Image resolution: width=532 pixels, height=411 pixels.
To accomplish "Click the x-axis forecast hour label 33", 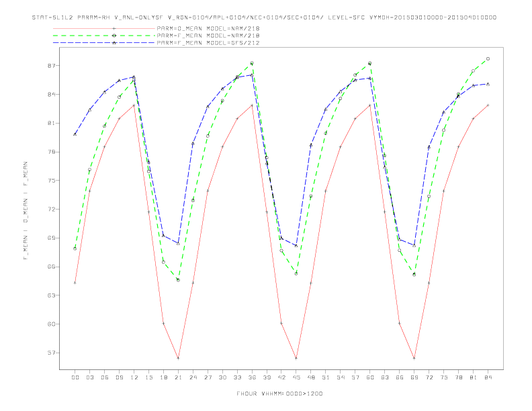I will tap(237, 377).
